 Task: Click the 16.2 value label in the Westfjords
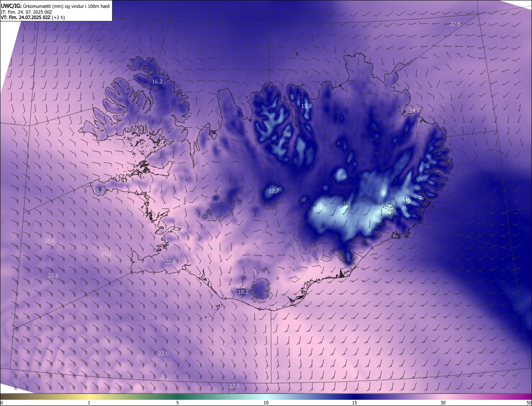[x=157, y=82]
